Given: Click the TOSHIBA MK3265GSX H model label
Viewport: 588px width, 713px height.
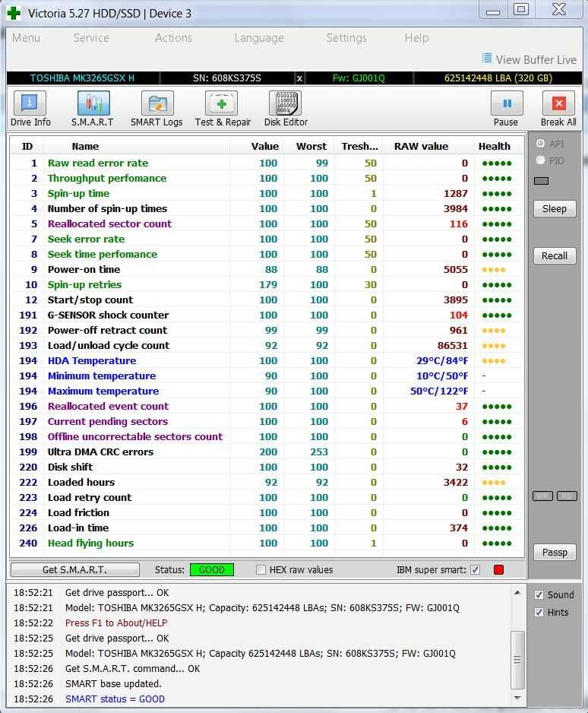Looking at the screenshot, I should (82, 78).
